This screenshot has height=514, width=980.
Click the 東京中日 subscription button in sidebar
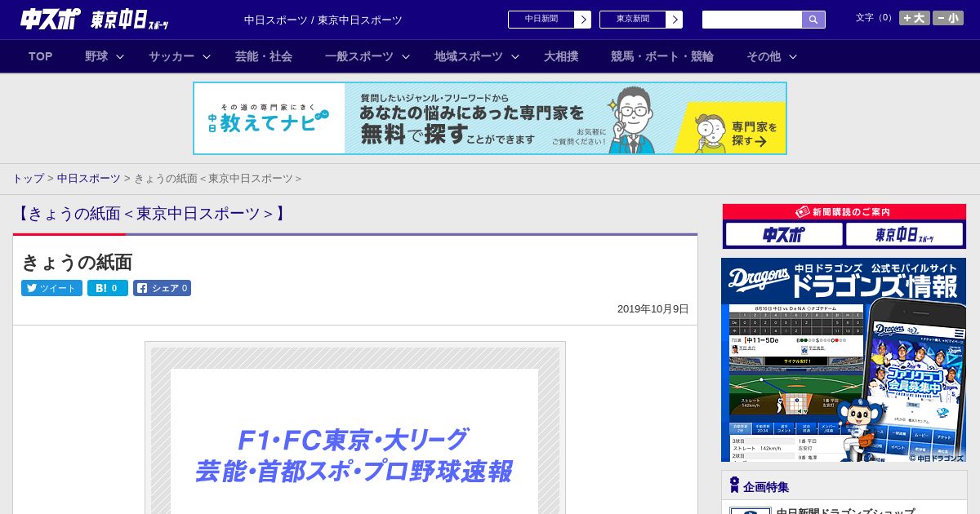tap(905, 235)
